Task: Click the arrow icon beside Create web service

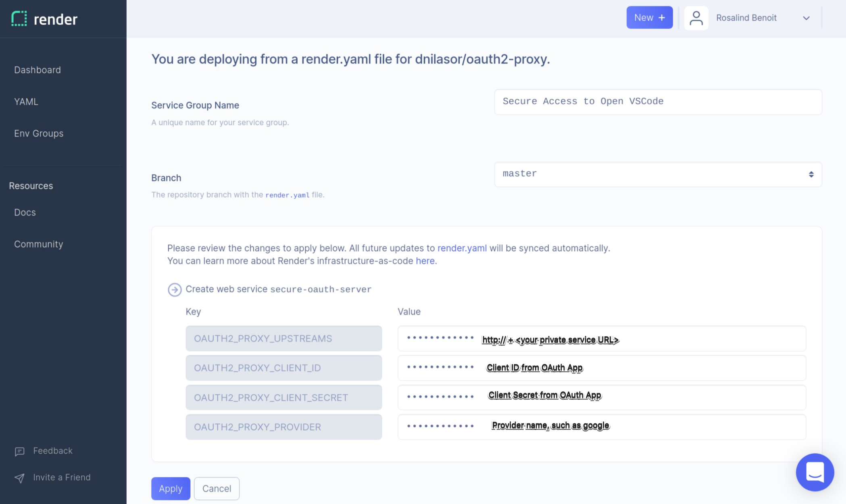Action: pos(174,289)
